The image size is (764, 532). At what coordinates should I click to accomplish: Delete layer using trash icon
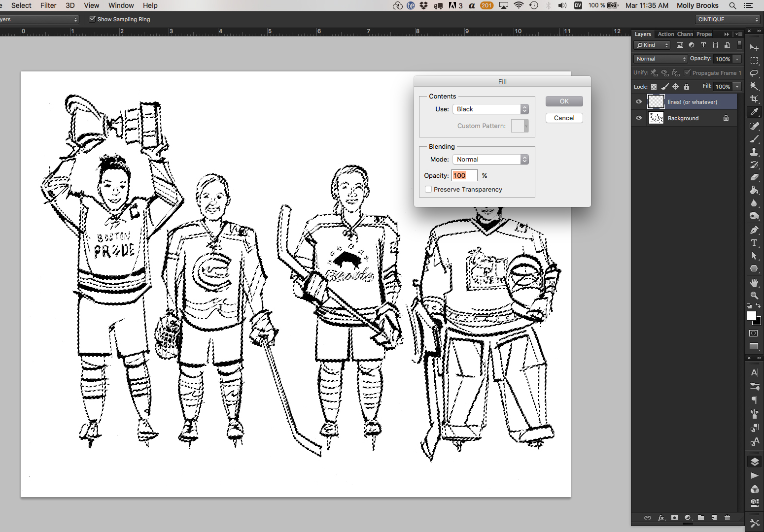coord(727,518)
